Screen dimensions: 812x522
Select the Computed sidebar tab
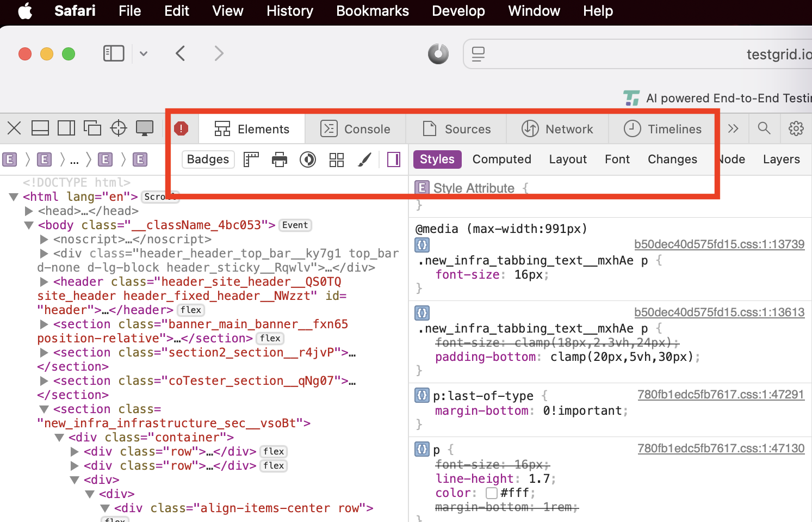tap(501, 159)
